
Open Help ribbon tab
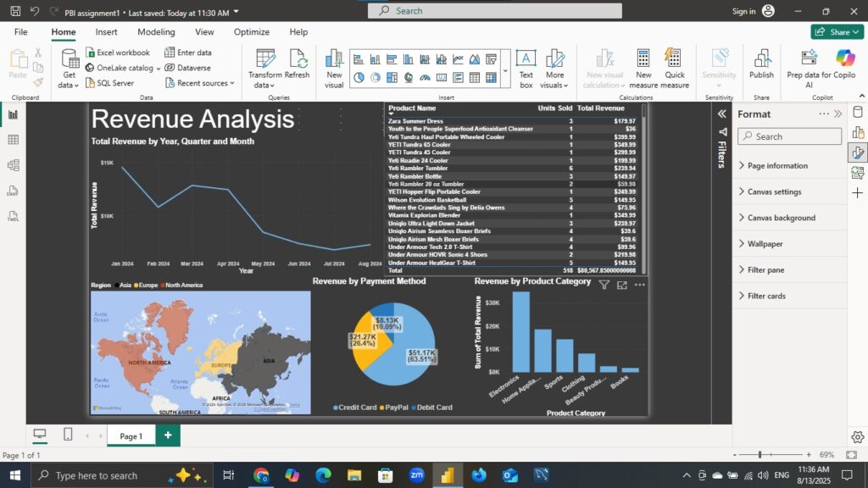pos(298,32)
